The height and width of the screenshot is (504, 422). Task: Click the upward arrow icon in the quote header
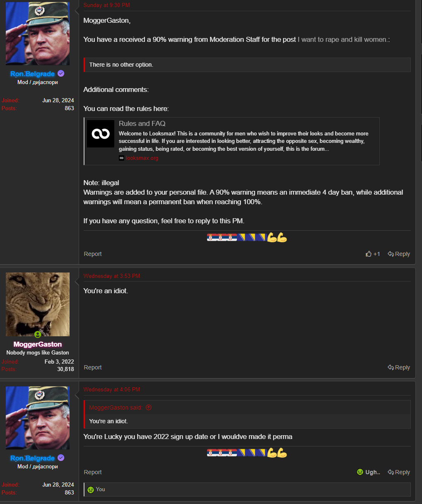(x=149, y=408)
